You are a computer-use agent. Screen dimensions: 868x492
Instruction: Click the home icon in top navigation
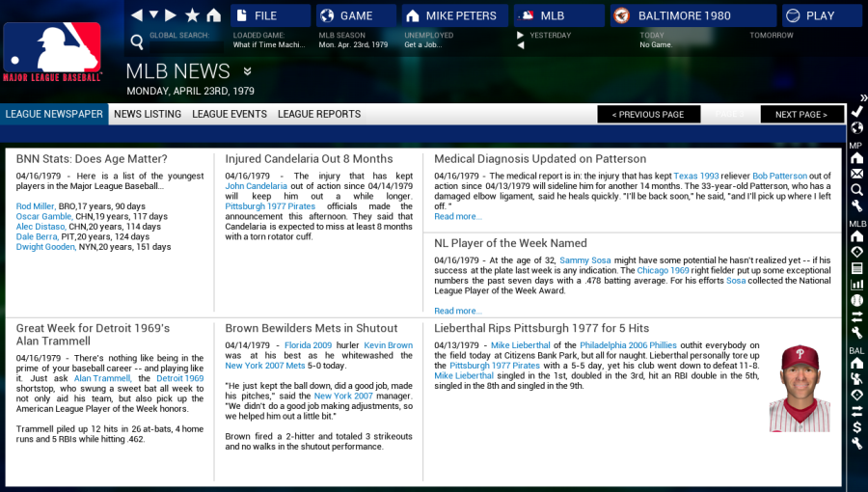[213, 14]
